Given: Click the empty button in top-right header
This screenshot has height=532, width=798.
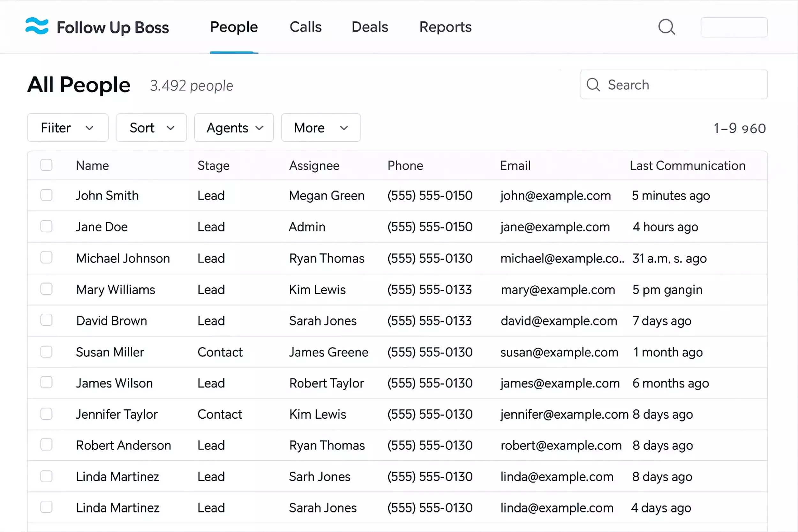Looking at the screenshot, I should [x=734, y=27].
